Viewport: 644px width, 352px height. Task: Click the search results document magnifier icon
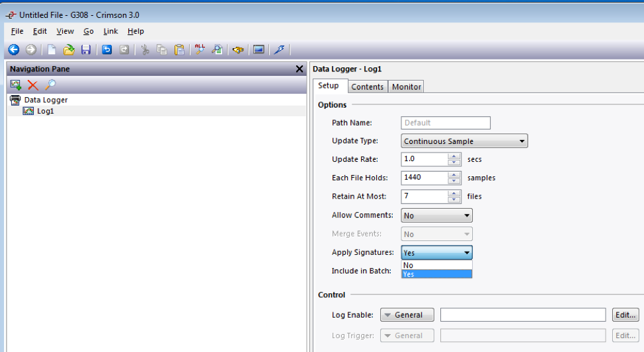(217, 50)
